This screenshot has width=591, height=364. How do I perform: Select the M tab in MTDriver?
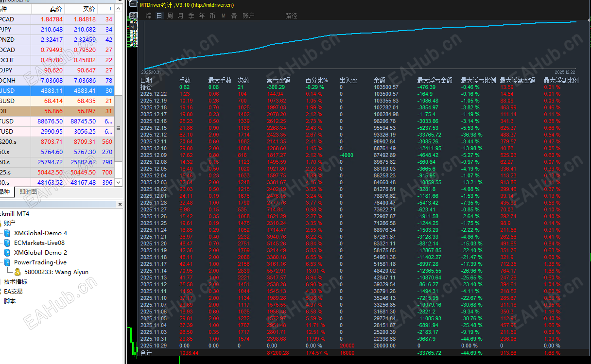pyautogui.click(x=224, y=16)
